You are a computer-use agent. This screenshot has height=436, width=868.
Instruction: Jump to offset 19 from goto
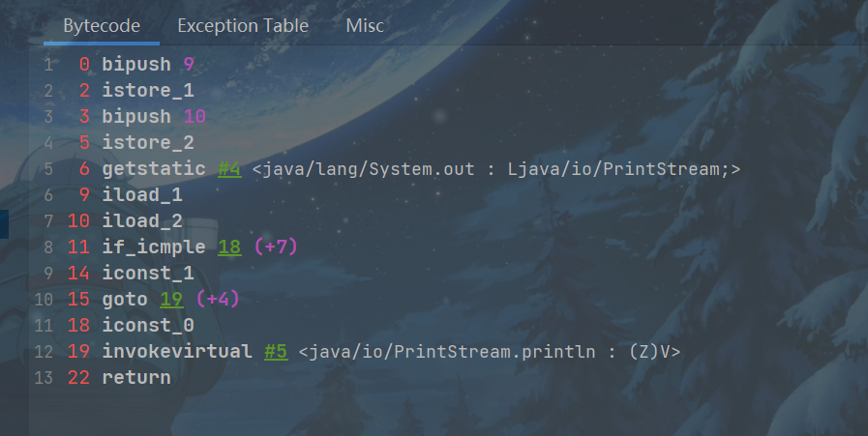click(171, 300)
